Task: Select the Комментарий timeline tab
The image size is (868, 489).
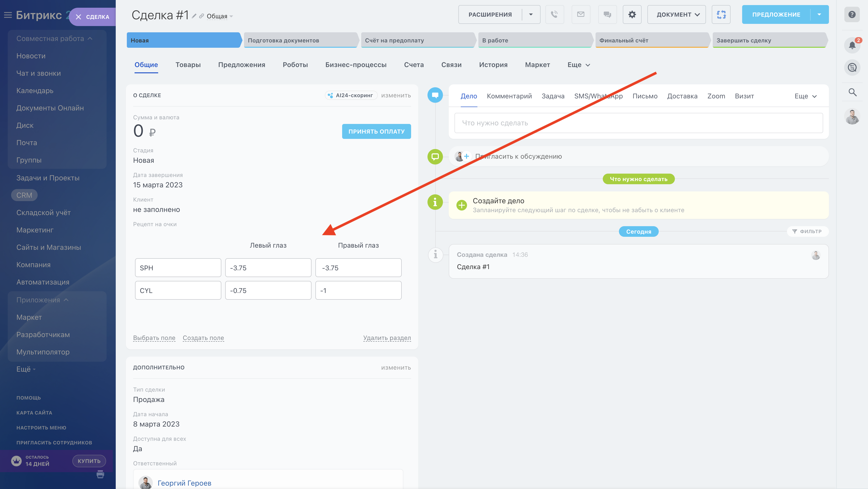Action: pos(509,96)
